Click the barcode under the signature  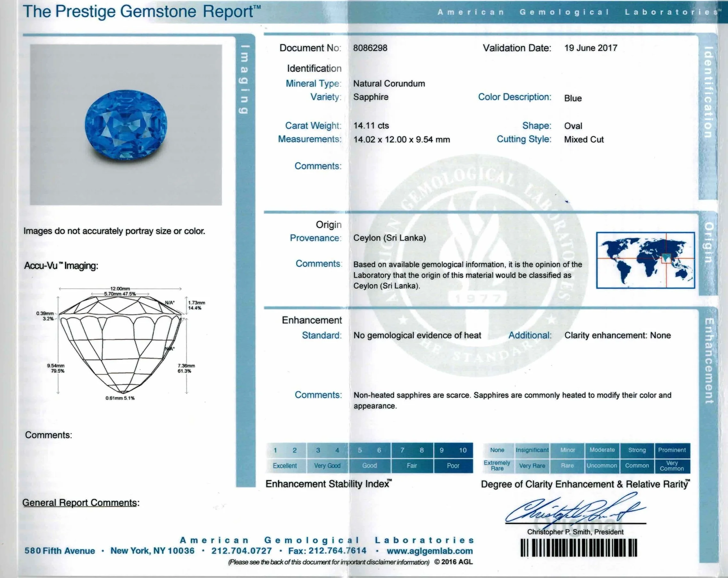click(x=578, y=548)
